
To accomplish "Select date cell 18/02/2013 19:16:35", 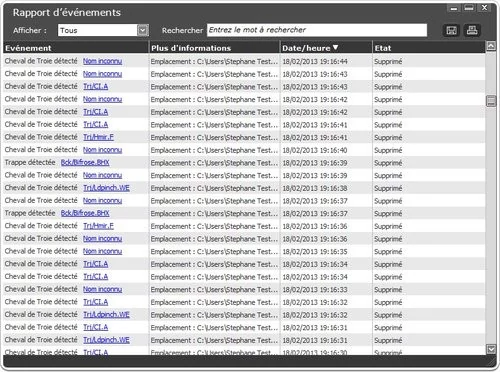I will coord(315,251).
